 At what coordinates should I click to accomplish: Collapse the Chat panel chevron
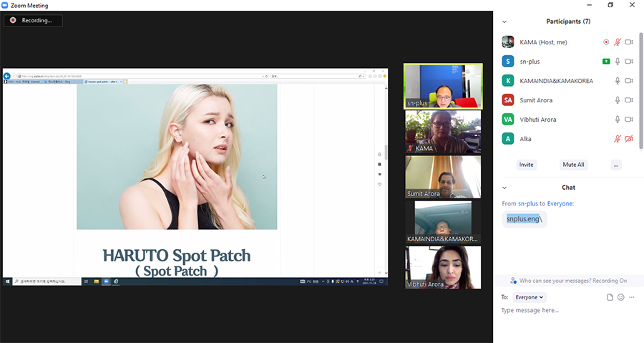pos(504,188)
